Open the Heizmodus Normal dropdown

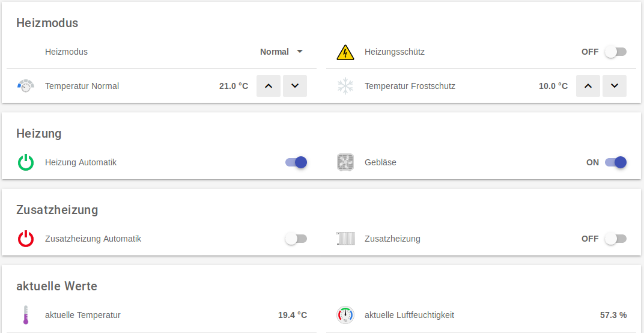282,52
